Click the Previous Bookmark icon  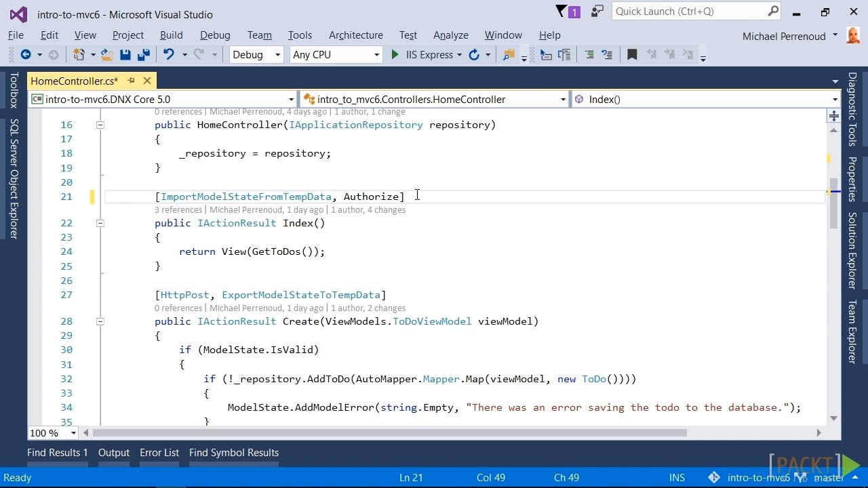point(651,55)
